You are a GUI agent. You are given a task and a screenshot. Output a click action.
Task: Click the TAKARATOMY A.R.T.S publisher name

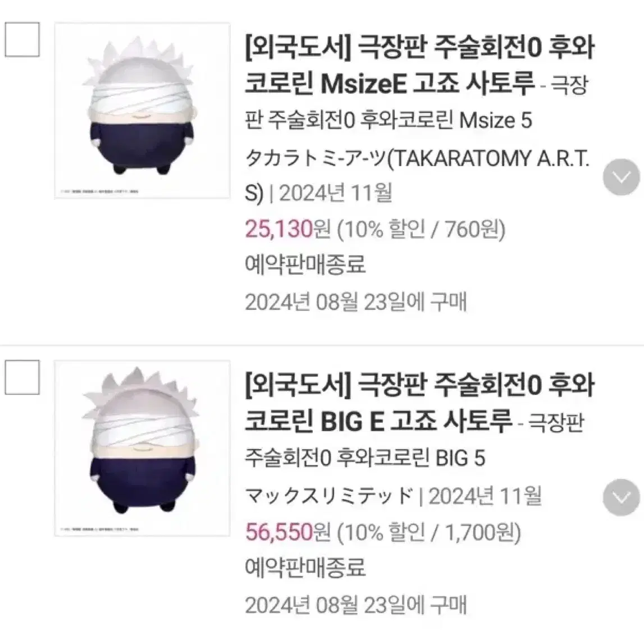click(417, 175)
